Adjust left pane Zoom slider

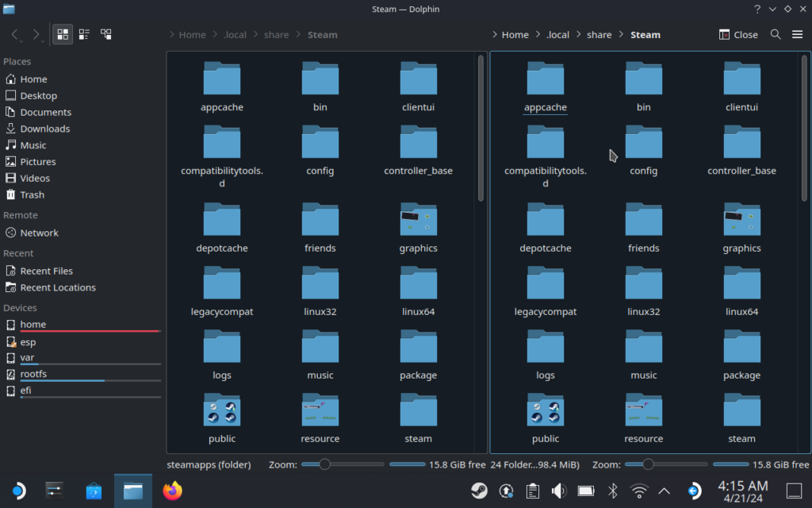click(x=343, y=464)
